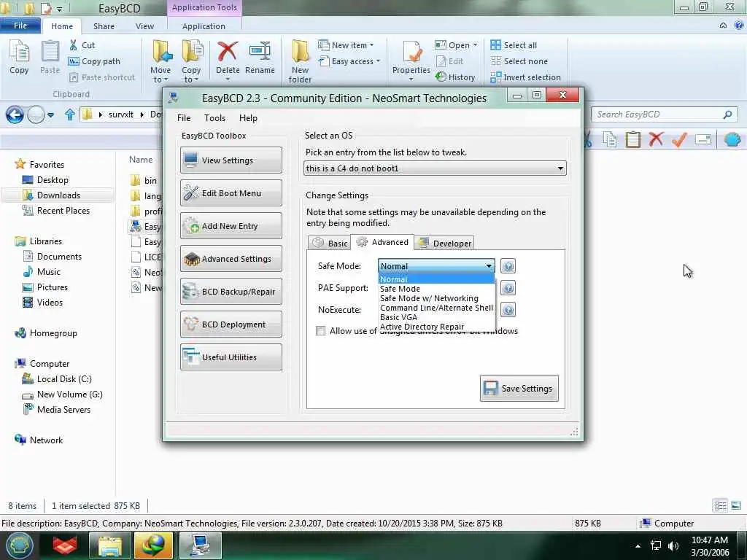
Task: Click Select all in ribbon
Action: (x=514, y=45)
